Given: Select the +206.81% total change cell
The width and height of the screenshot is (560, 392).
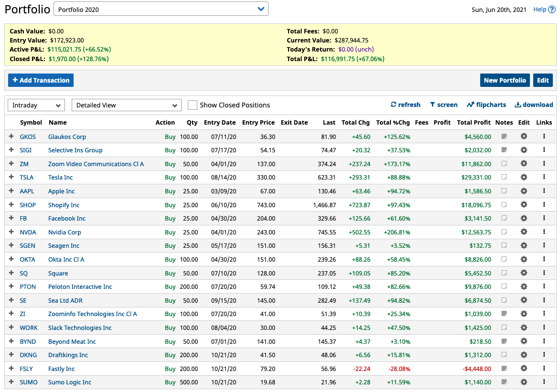Looking at the screenshot, I should pos(397,233).
